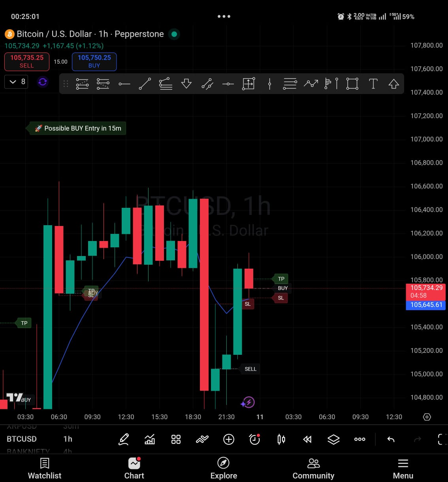The image size is (448, 482).
Task: Expand the timeframe dropdown showing 8
Action: (x=16, y=82)
